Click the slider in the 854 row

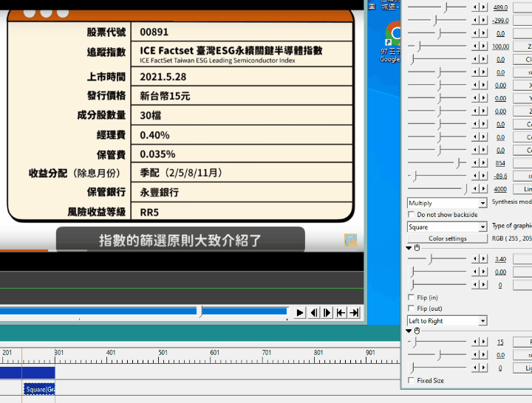pyautogui.click(x=437, y=163)
